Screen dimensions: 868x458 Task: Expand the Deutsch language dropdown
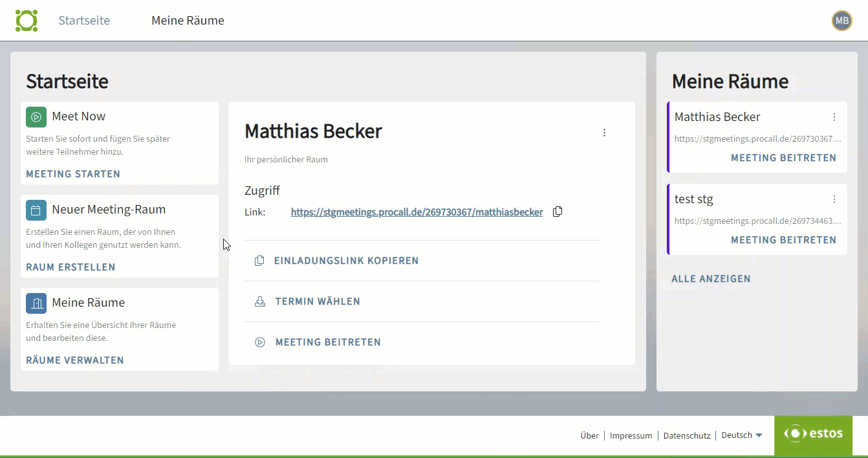point(742,435)
